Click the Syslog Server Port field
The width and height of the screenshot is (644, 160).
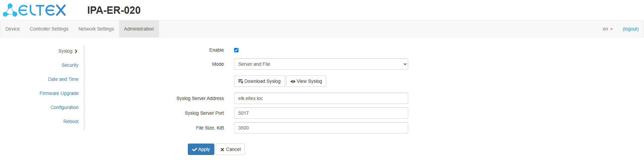coord(321,113)
